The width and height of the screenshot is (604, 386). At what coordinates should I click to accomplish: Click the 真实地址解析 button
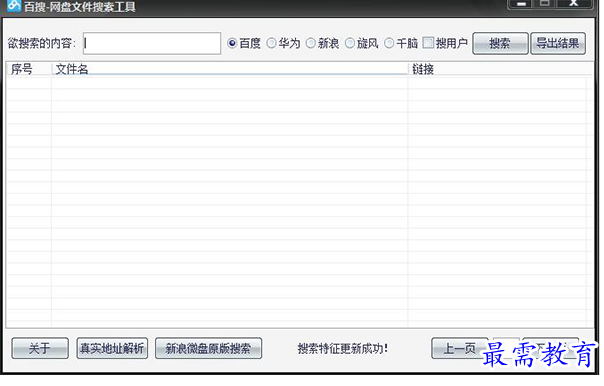click(112, 348)
